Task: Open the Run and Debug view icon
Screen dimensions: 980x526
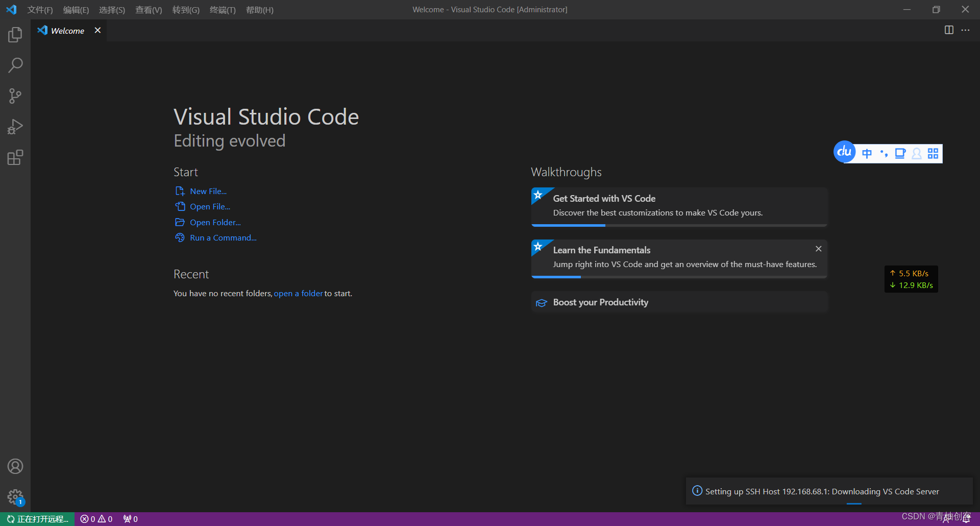Action: [x=15, y=127]
